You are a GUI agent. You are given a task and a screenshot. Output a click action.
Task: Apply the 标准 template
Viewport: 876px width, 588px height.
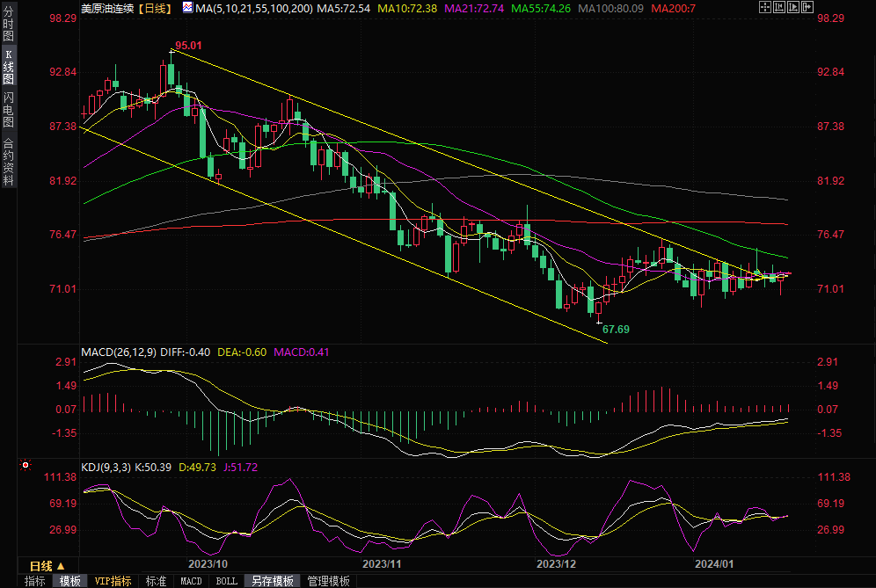156,581
